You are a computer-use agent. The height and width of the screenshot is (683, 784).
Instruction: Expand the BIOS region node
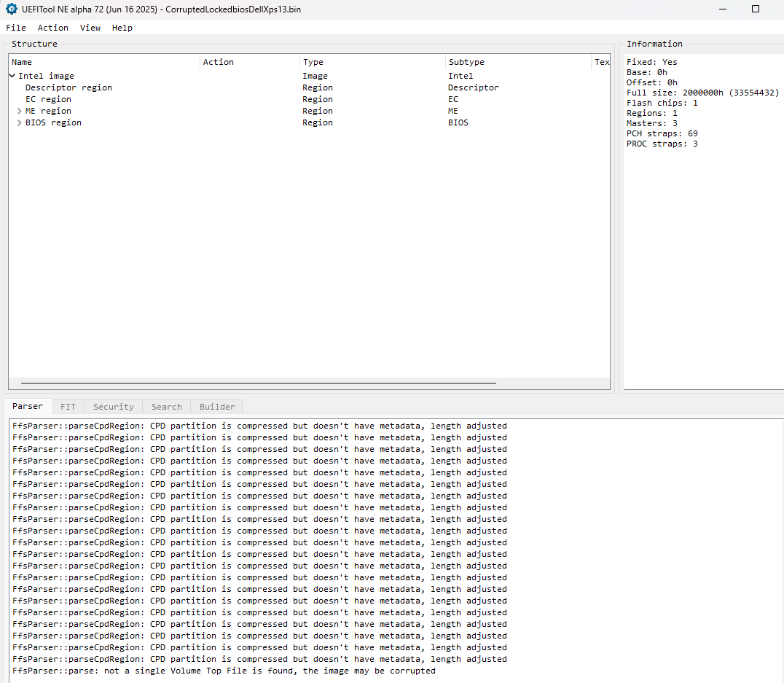pyautogui.click(x=19, y=122)
